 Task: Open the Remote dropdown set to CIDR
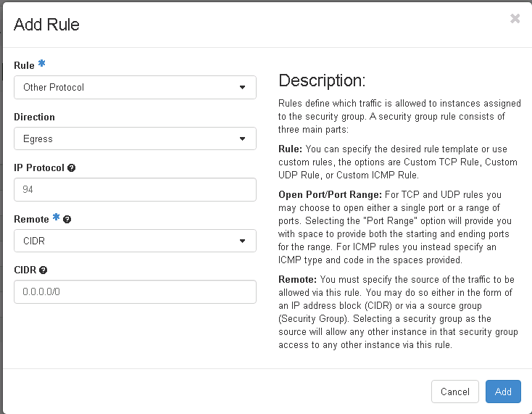[135, 241]
